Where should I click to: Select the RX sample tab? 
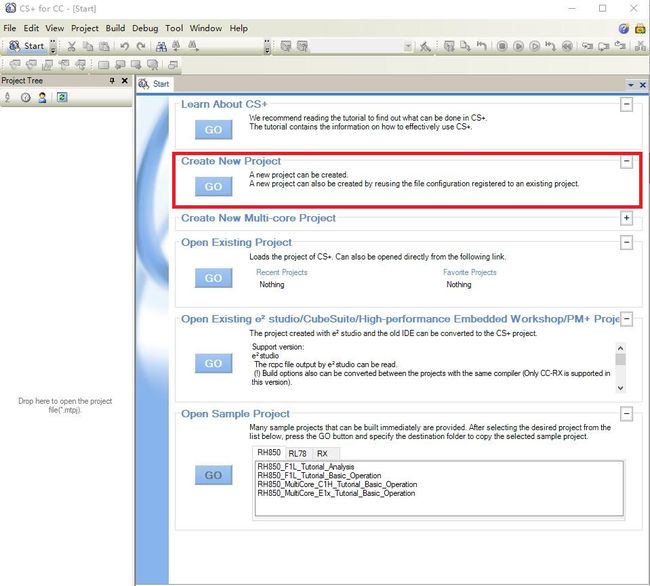tap(323, 453)
